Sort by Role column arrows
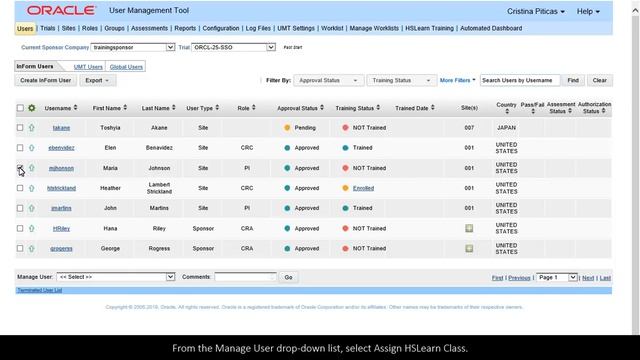Image resolution: width=640 pixels, height=360 pixels. click(x=253, y=108)
